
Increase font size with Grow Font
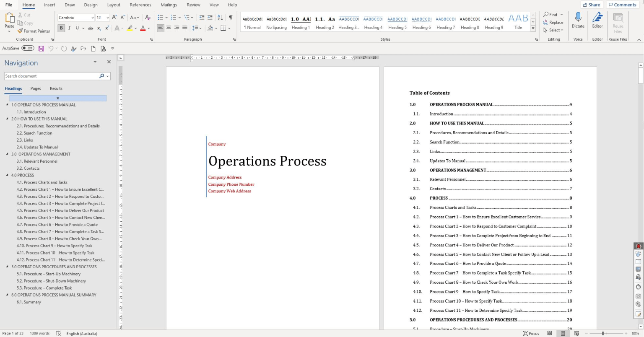114,18
